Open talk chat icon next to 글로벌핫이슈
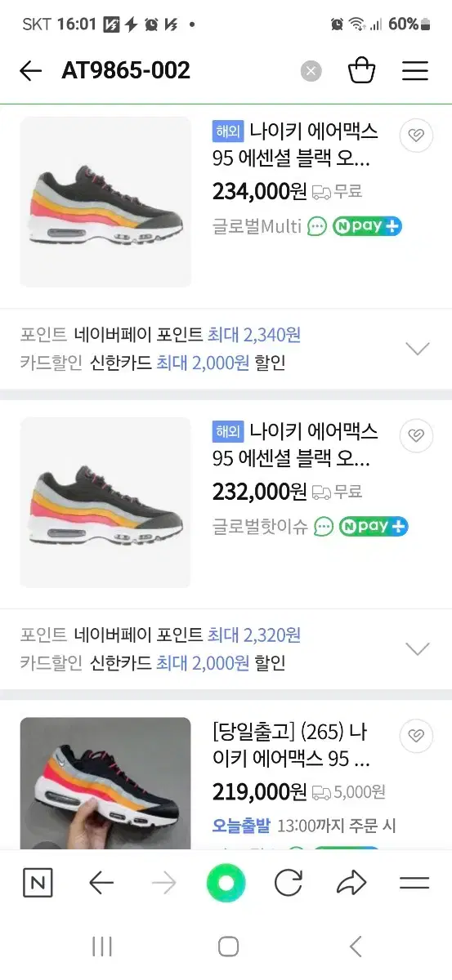 coord(324,527)
